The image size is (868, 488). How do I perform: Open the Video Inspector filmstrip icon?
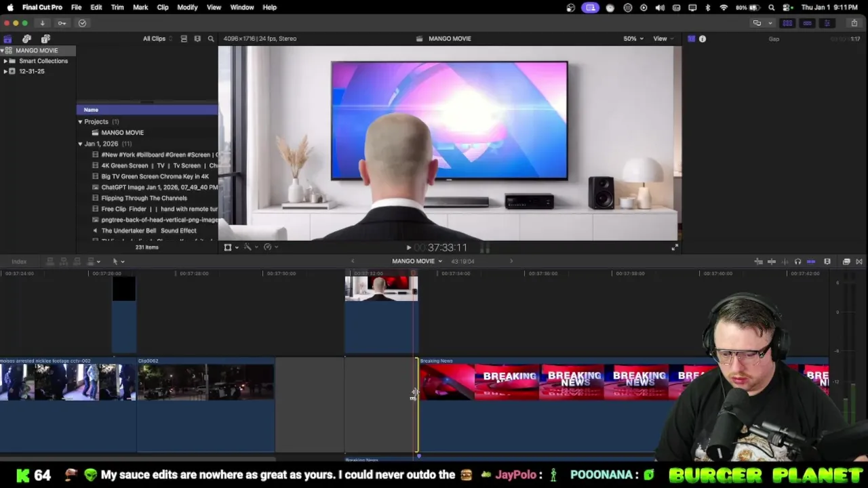[691, 39]
